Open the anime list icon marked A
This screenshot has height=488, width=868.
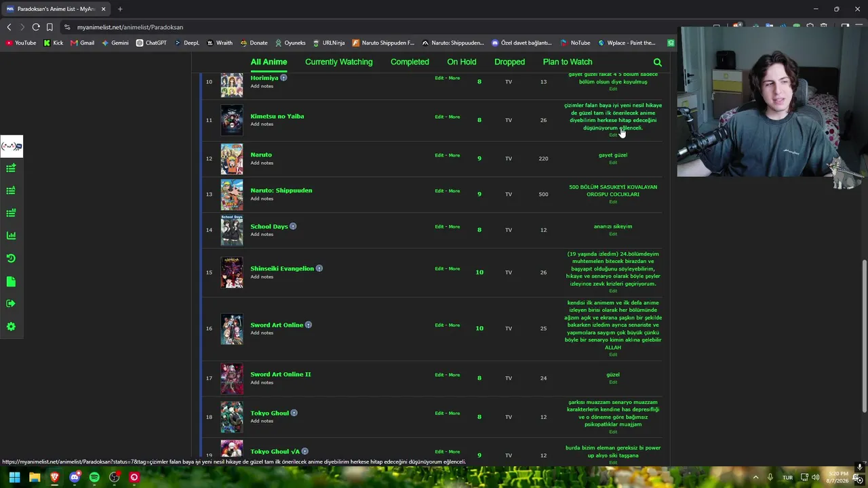[x=11, y=190]
